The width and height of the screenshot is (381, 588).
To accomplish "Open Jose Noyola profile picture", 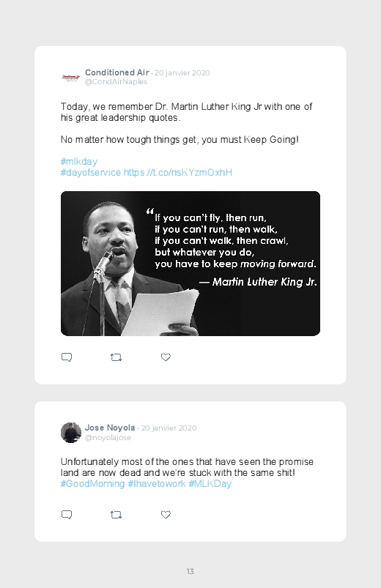I will (71, 432).
